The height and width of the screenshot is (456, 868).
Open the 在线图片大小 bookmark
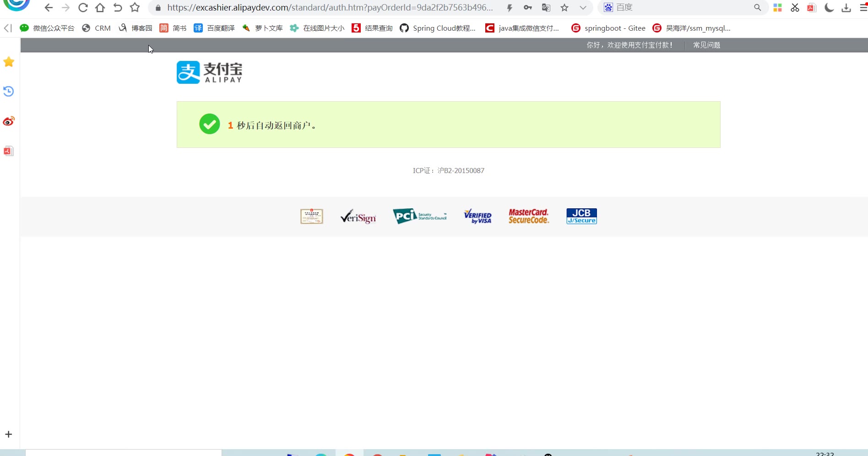(317, 28)
